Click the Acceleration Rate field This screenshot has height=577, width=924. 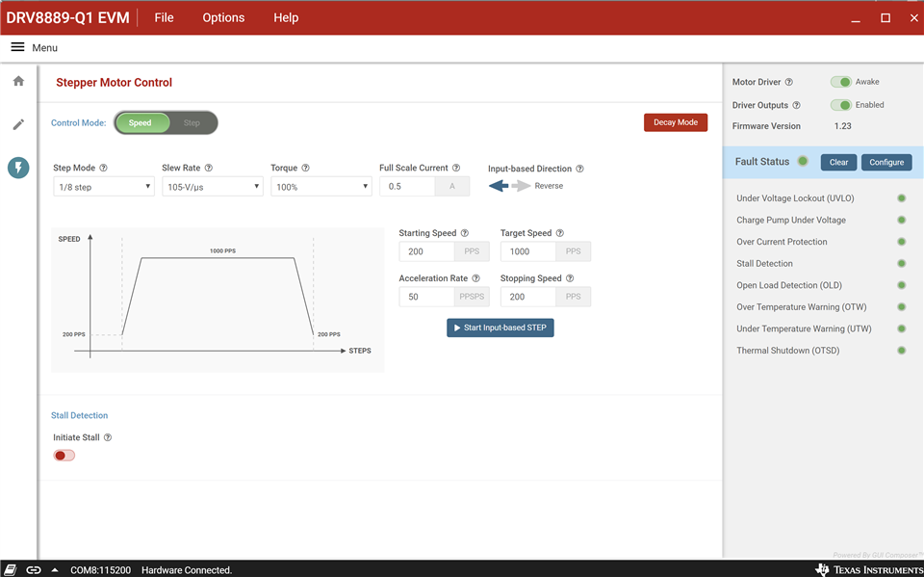pyautogui.click(x=426, y=297)
